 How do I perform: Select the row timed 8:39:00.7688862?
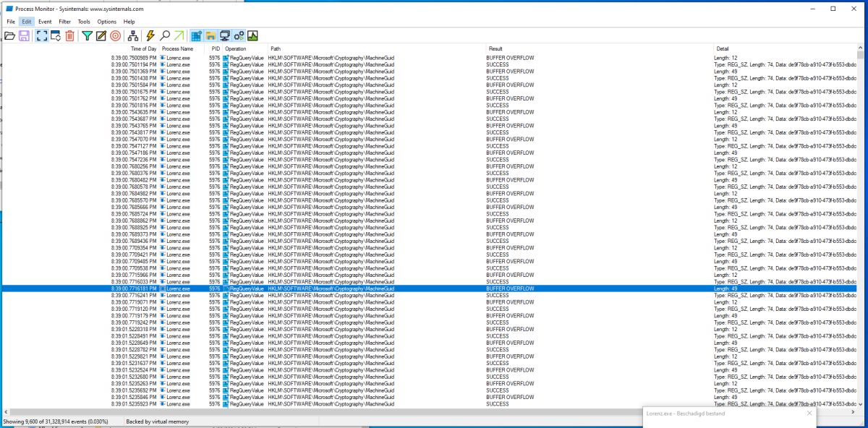pos(429,221)
